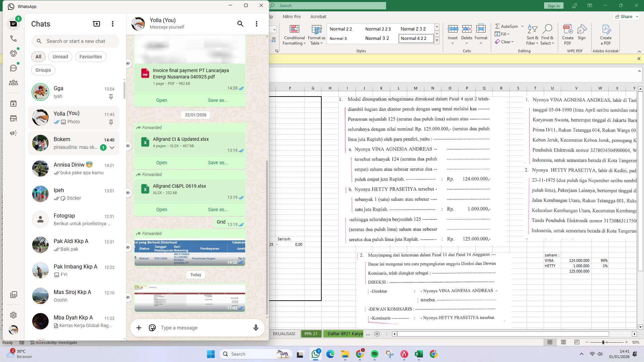
Task: Enable the Unread chat filter
Action: (60, 56)
